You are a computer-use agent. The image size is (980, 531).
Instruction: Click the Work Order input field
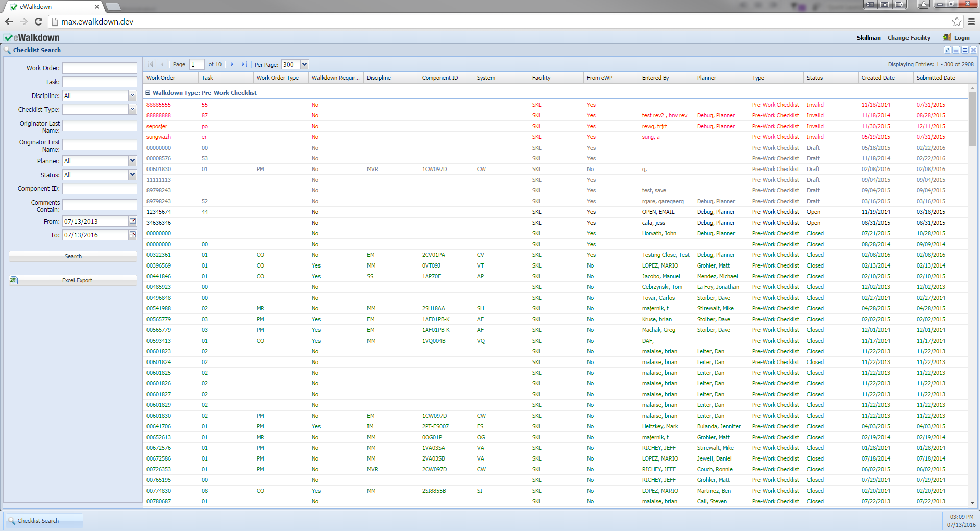point(100,68)
